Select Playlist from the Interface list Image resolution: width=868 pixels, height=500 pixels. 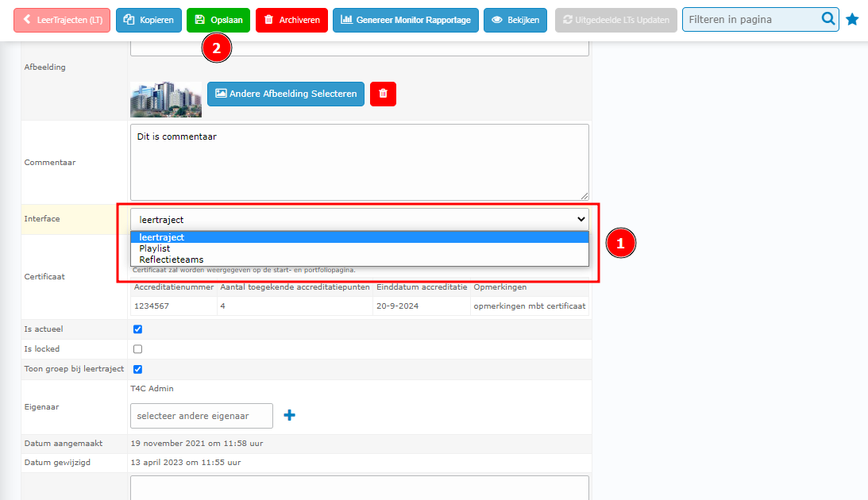155,248
